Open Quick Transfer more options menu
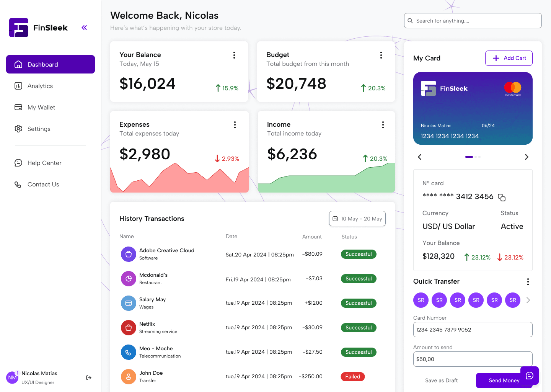This screenshot has width=551, height=392. pos(528,282)
